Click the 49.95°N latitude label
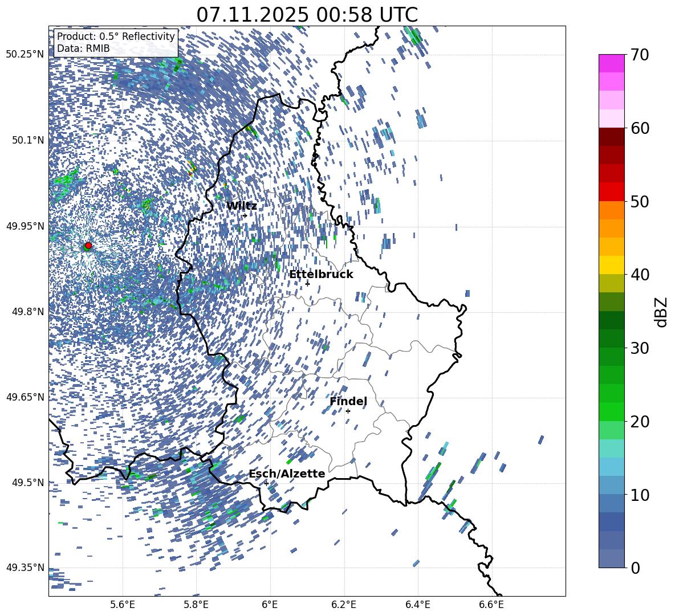The image size is (675, 616). 25,226
